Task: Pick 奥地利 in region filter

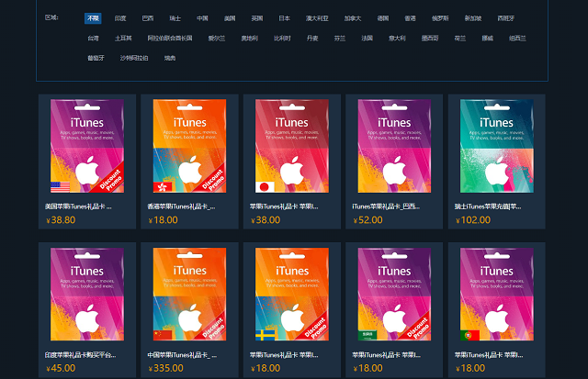Action: [x=250, y=39]
